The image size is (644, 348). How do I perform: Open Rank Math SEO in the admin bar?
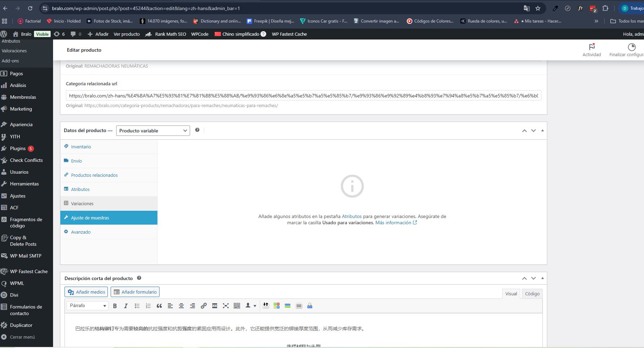point(165,34)
